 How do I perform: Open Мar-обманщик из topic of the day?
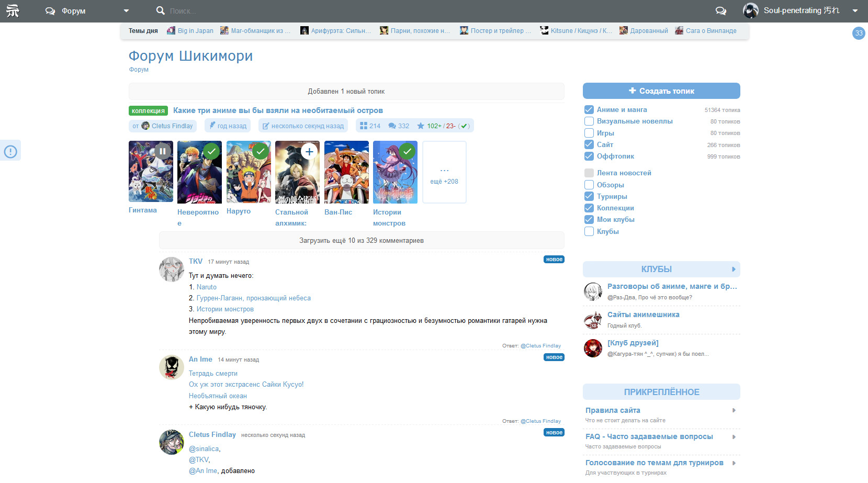261,30
